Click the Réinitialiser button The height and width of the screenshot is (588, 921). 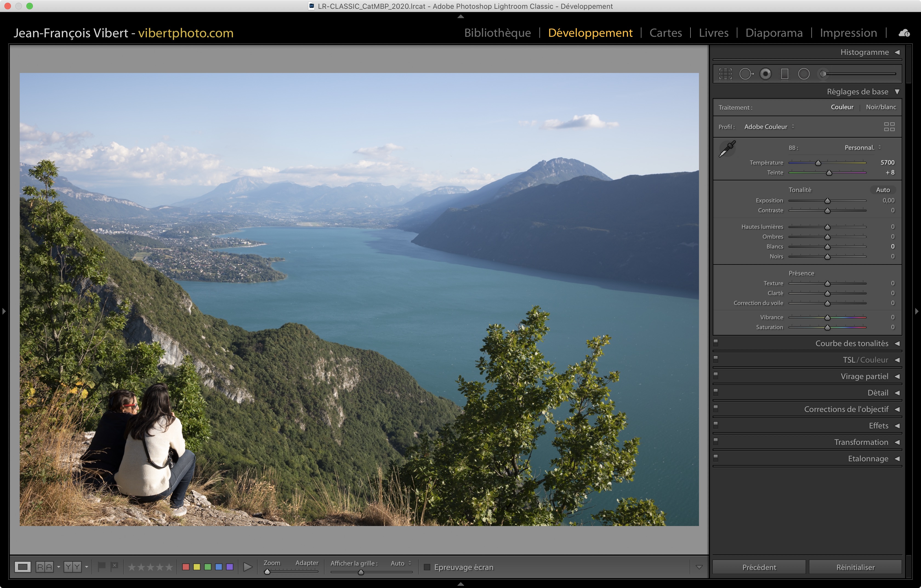tap(855, 567)
